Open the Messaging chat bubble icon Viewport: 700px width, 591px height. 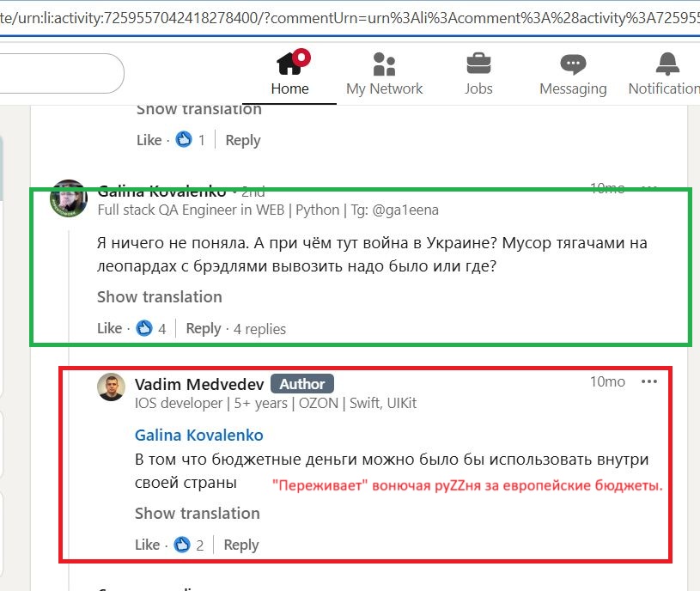(573, 64)
